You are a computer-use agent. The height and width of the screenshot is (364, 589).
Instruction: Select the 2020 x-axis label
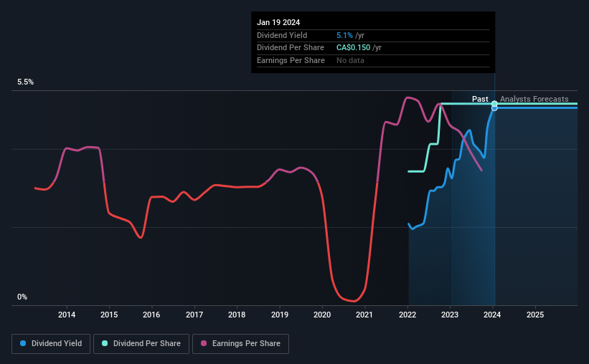click(x=322, y=315)
